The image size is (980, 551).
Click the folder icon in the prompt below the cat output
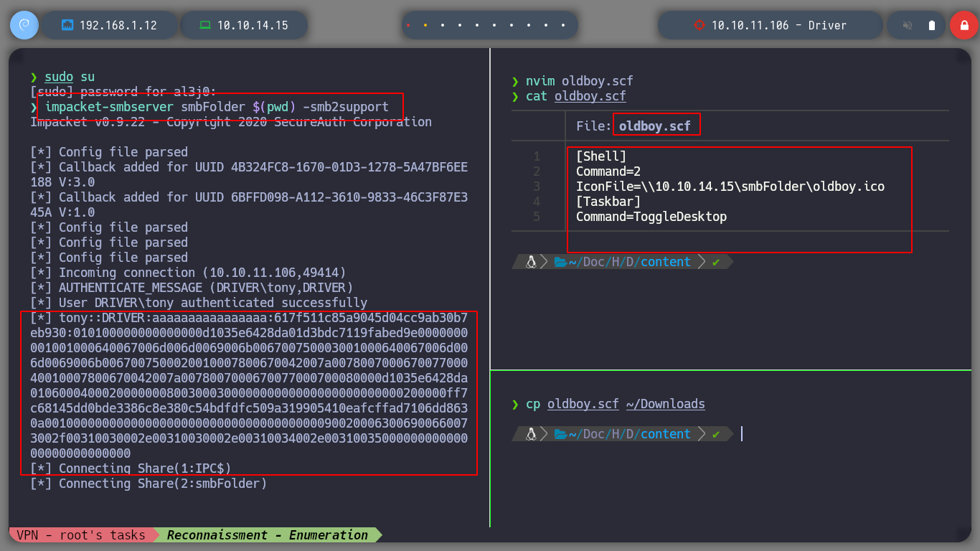560,262
